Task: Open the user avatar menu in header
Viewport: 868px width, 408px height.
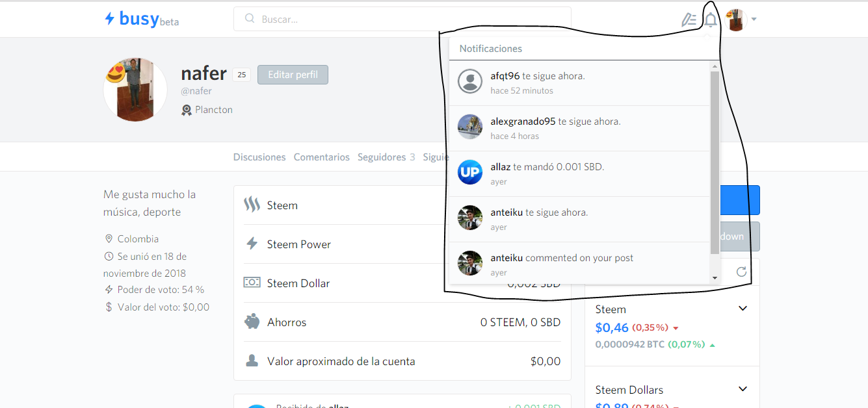Action: 736,19
